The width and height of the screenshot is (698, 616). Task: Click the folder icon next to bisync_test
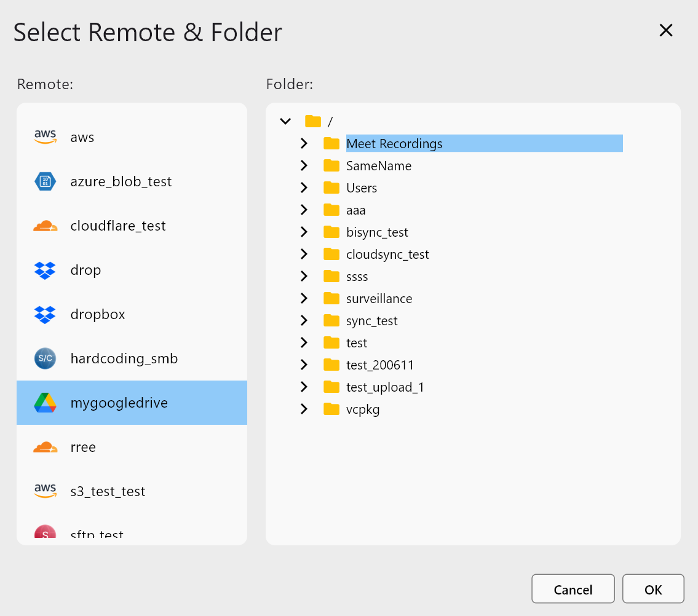331,232
